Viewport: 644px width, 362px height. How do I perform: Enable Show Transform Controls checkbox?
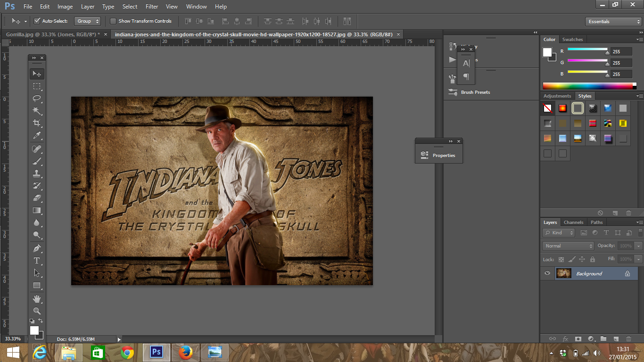tap(113, 21)
